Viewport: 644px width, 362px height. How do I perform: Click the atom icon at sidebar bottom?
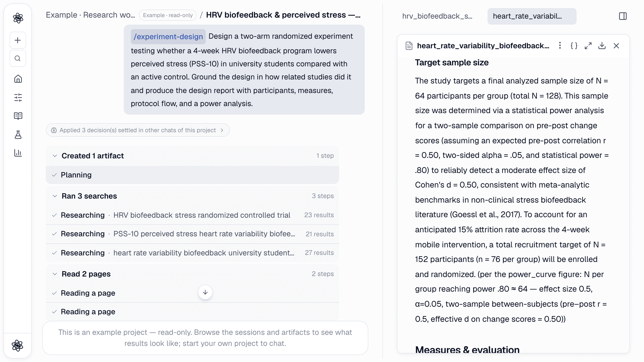point(18,345)
